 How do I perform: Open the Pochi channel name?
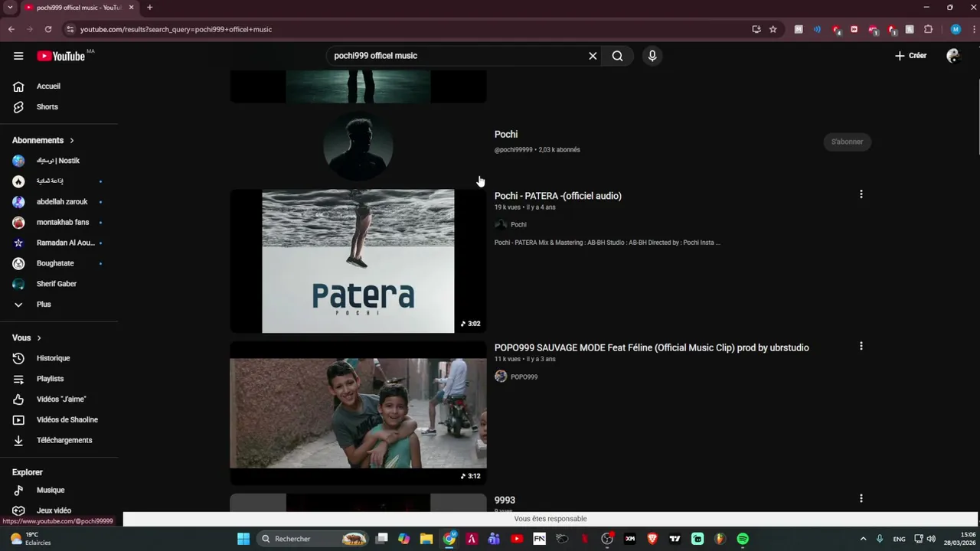coord(506,135)
